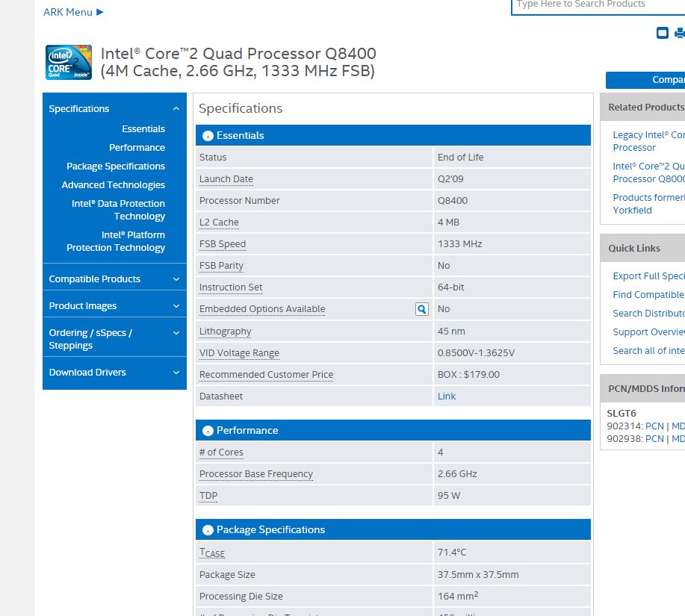
Task: Click the magnifier icon beside Embedded Options Available
Action: [421, 309]
